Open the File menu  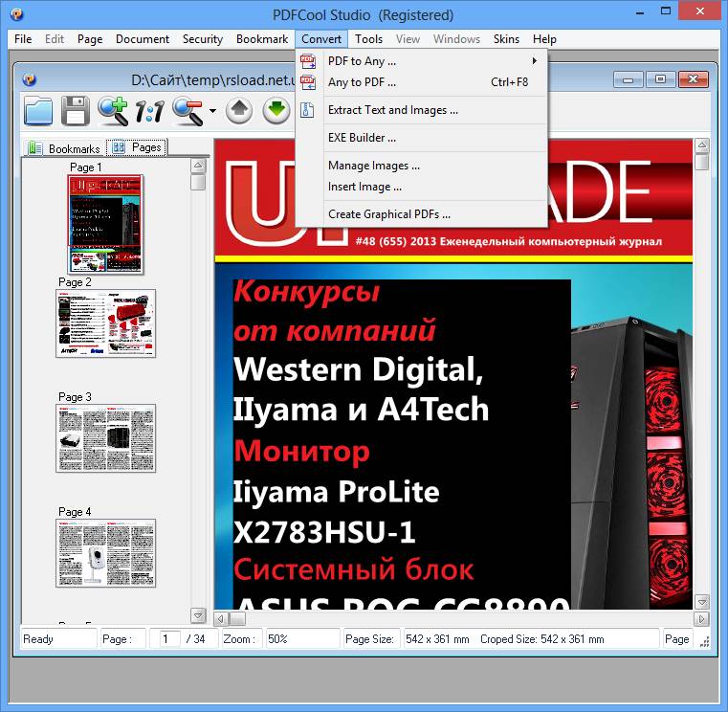pos(23,39)
